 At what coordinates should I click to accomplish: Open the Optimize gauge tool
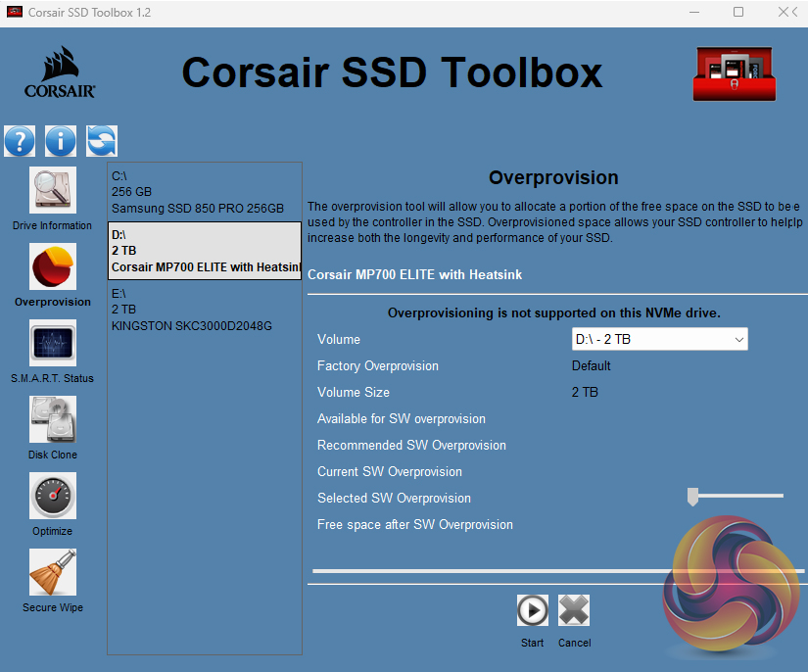click(53, 497)
